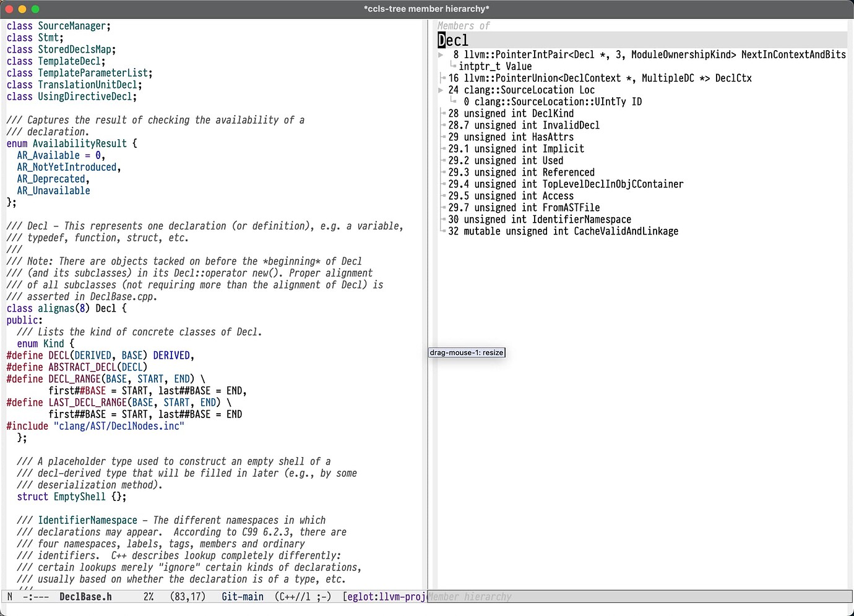Click the 2% scroll position indicator
Screen dimensions: 854x616
click(149, 596)
